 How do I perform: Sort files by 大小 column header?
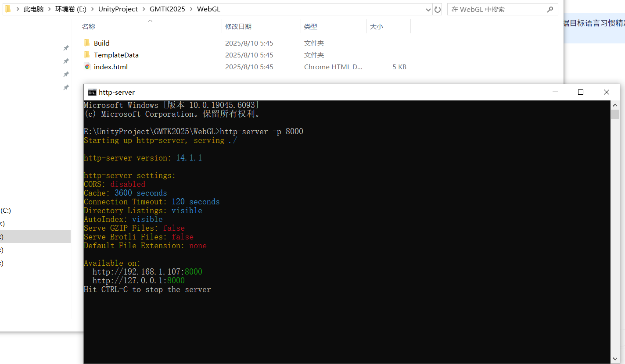click(377, 27)
